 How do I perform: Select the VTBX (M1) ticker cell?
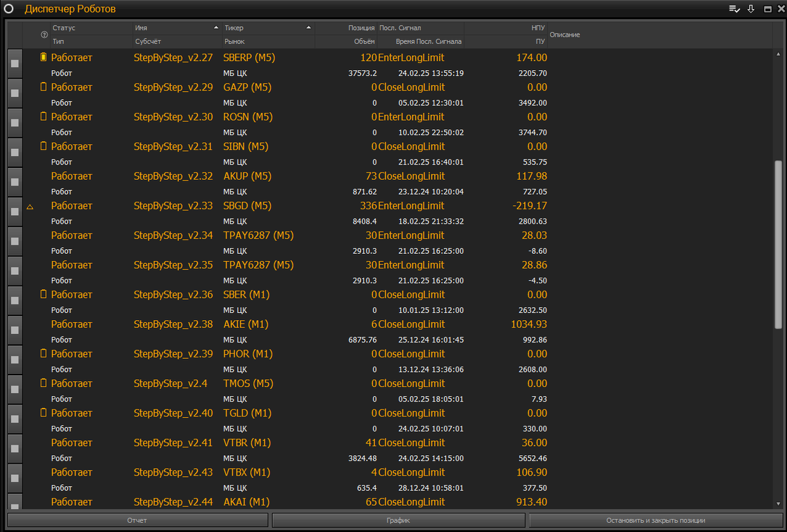(247, 472)
